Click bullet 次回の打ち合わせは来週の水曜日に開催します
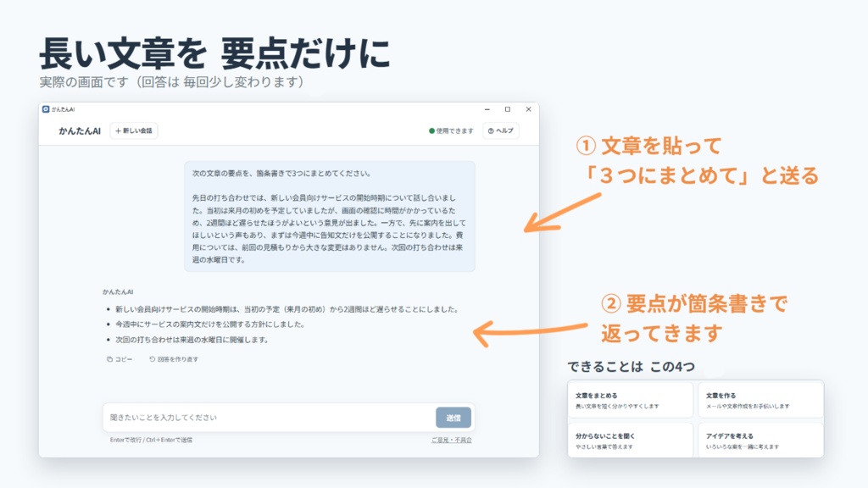The width and height of the screenshot is (868, 488). [192, 340]
